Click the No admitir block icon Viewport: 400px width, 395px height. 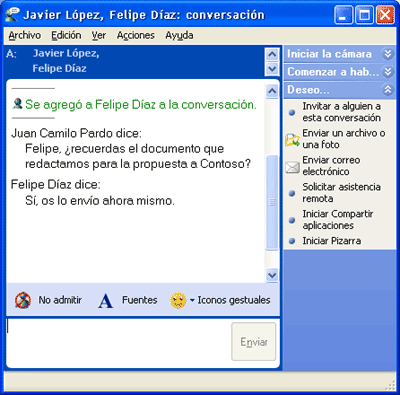pyautogui.click(x=23, y=300)
